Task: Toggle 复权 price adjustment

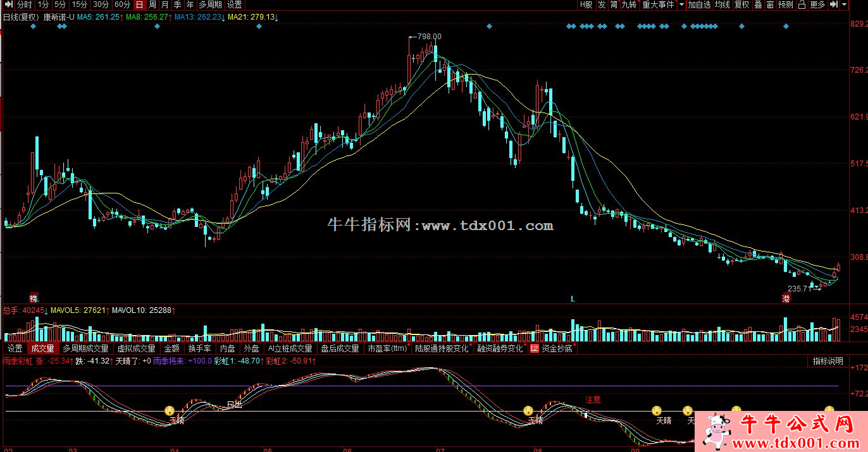Action: pos(742,4)
